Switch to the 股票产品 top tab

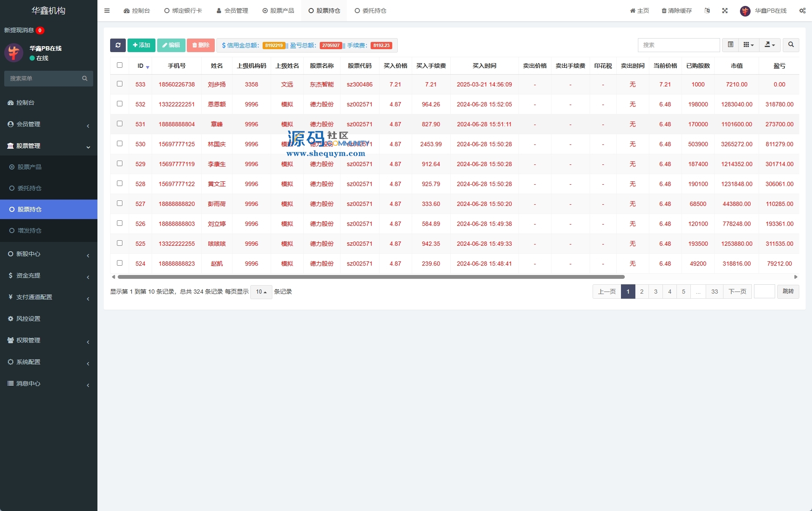click(278, 11)
